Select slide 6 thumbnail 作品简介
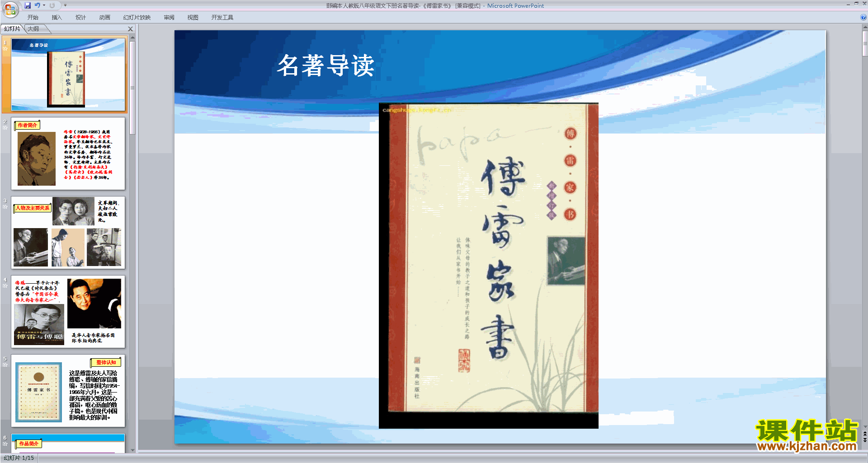The image size is (868, 463). point(68,443)
